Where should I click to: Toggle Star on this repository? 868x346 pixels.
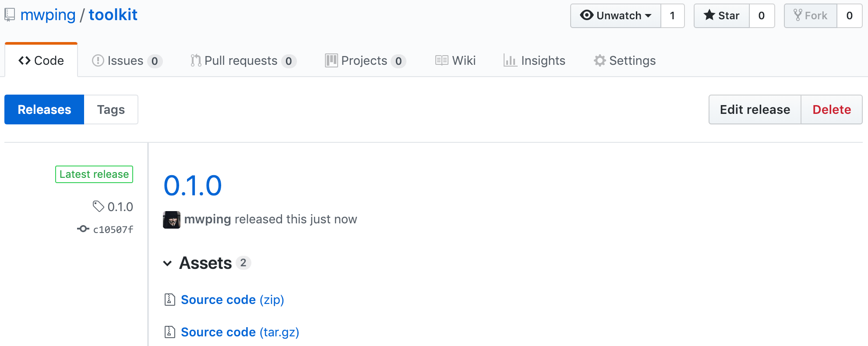(x=722, y=16)
